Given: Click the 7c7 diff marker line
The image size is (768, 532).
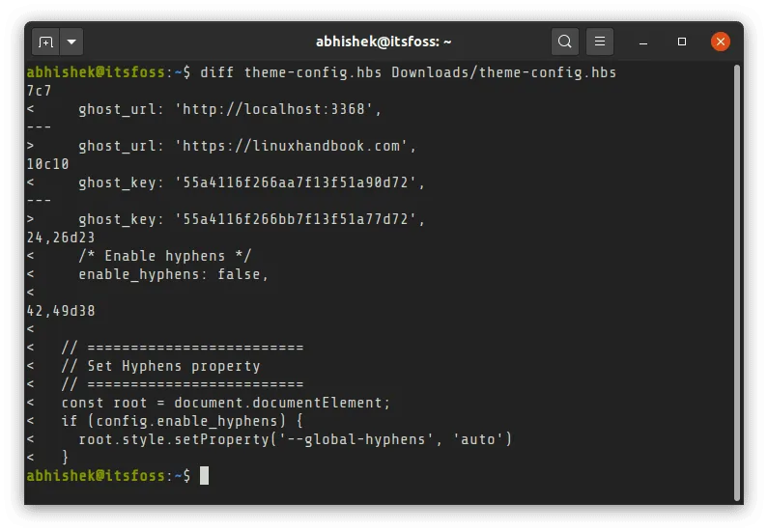Looking at the screenshot, I should pos(40,91).
